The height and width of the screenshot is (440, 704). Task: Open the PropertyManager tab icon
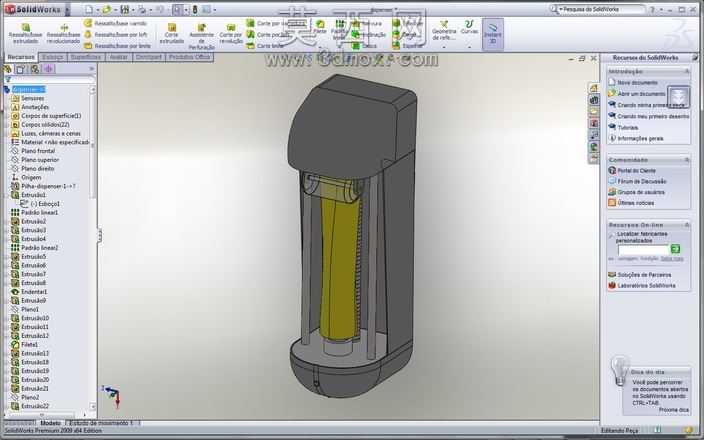click(x=21, y=69)
